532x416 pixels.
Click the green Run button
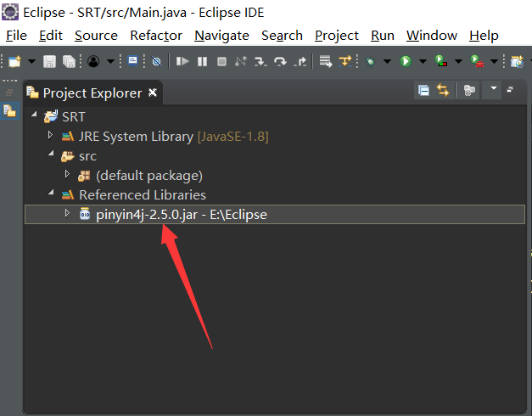tap(406, 61)
